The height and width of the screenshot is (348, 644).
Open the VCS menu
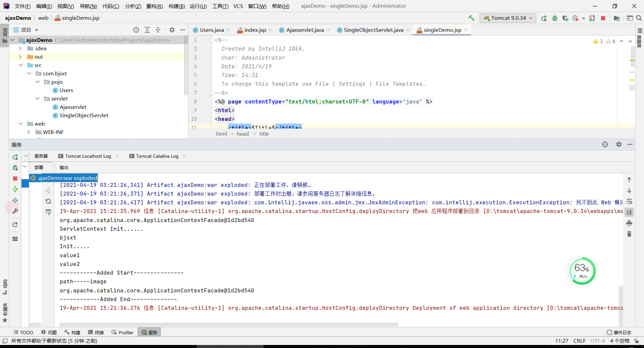tap(238, 6)
